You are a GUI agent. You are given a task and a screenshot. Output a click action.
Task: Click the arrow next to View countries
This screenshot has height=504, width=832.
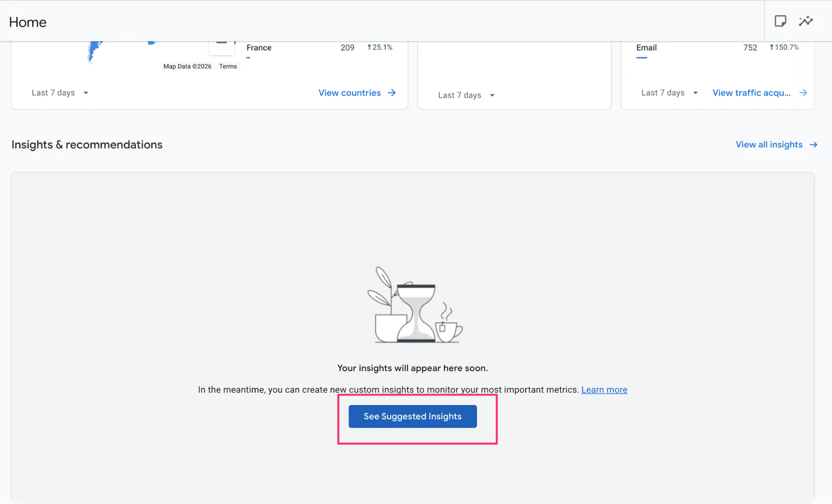point(392,93)
